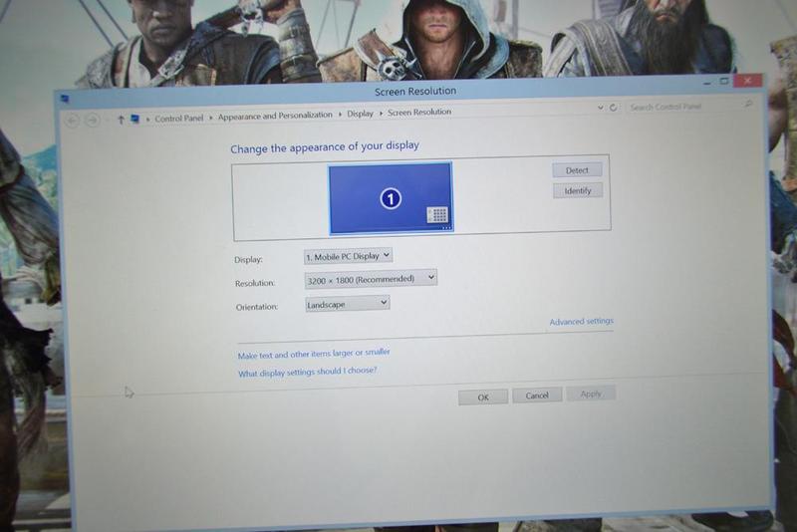Click the Back navigation arrow
This screenshot has height=532, width=797.
click(72, 120)
